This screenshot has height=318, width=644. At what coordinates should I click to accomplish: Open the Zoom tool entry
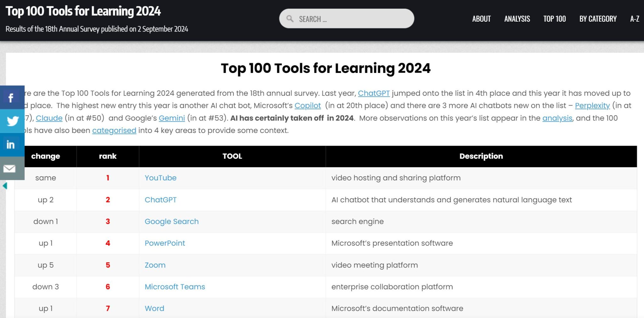coord(155,265)
